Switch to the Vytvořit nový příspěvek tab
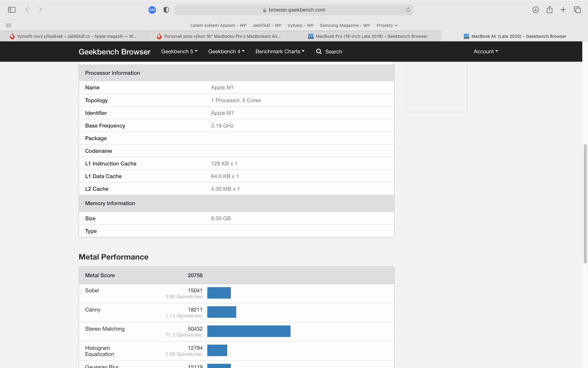Screen dimensions: 588x368 73,36
